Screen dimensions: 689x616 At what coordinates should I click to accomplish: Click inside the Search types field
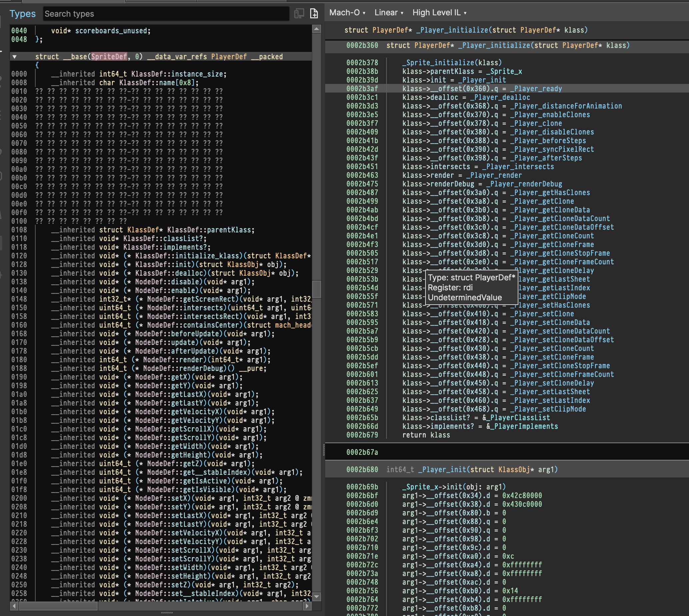point(166,14)
